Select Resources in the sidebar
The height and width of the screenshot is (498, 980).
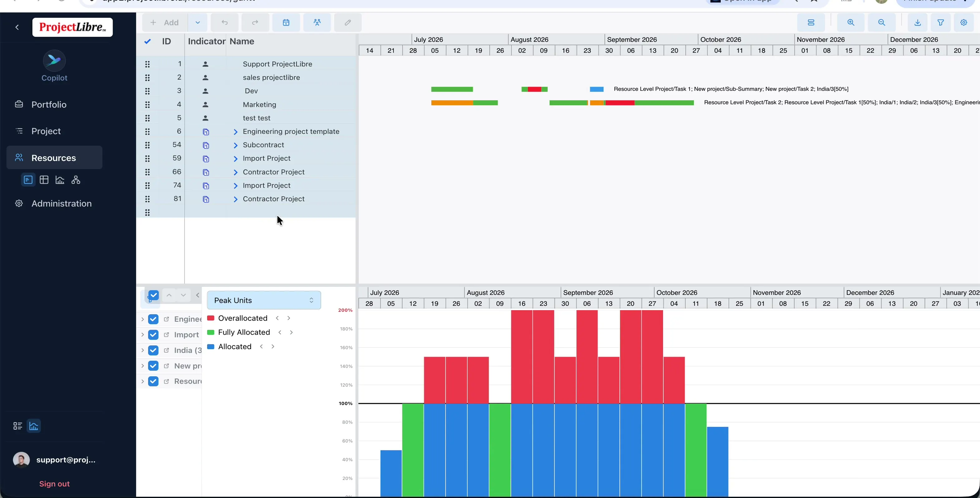coord(54,158)
